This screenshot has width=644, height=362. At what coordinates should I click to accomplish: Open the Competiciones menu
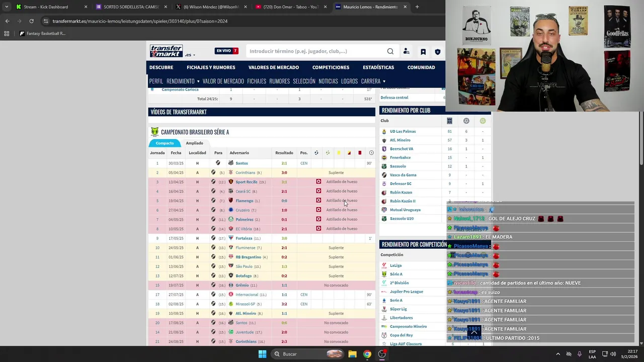(331, 67)
